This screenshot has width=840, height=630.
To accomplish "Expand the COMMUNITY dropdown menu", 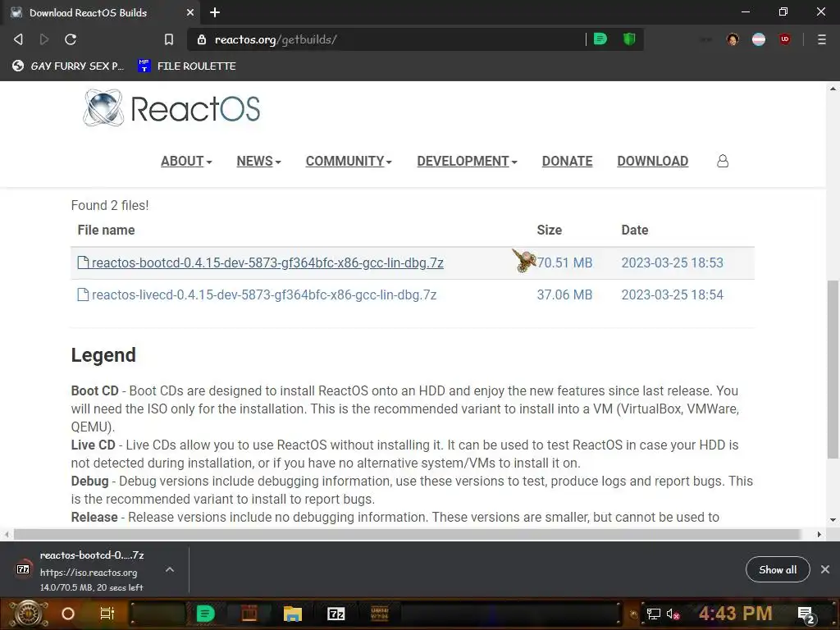I will (349, 161).
